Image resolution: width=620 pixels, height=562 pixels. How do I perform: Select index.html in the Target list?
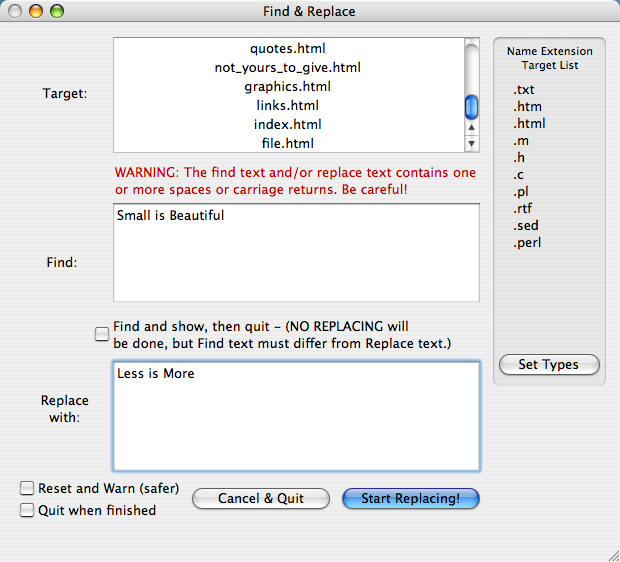tap(287, 124)
